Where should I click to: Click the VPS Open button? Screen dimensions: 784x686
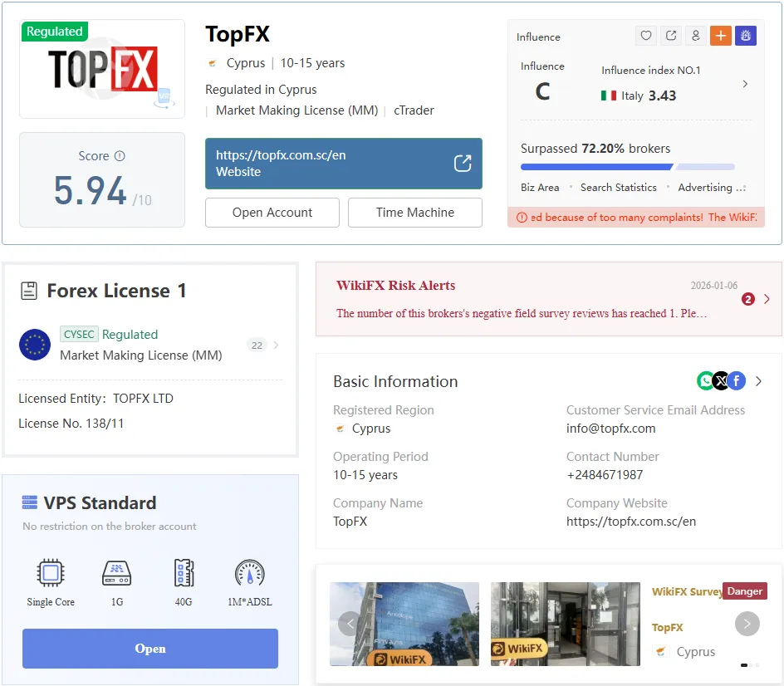150,649
